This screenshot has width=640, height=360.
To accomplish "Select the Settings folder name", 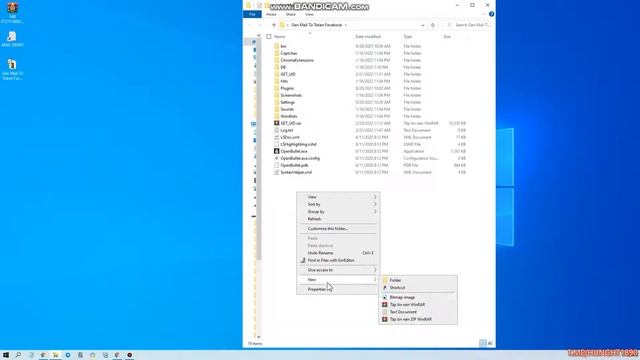I will point(287,102).
